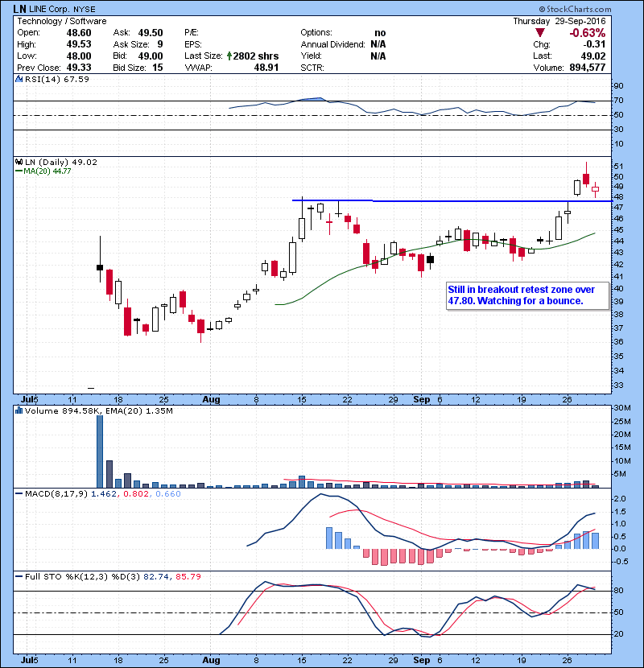This screenshot has height=668, width=644.
Task: Click the blue 47.80 resistance line
Action: click(x=452, y=200)
